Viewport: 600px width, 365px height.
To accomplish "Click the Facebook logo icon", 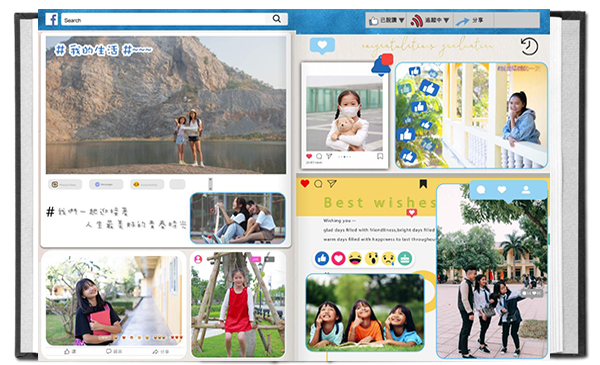I will tap(52, 19).
